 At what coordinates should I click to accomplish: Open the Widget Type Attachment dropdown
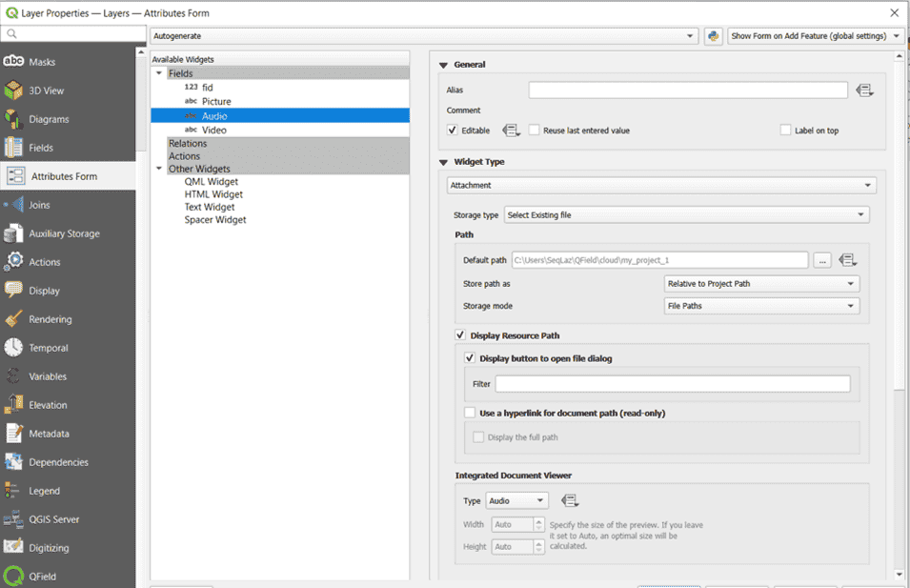[x=661, y=186]
